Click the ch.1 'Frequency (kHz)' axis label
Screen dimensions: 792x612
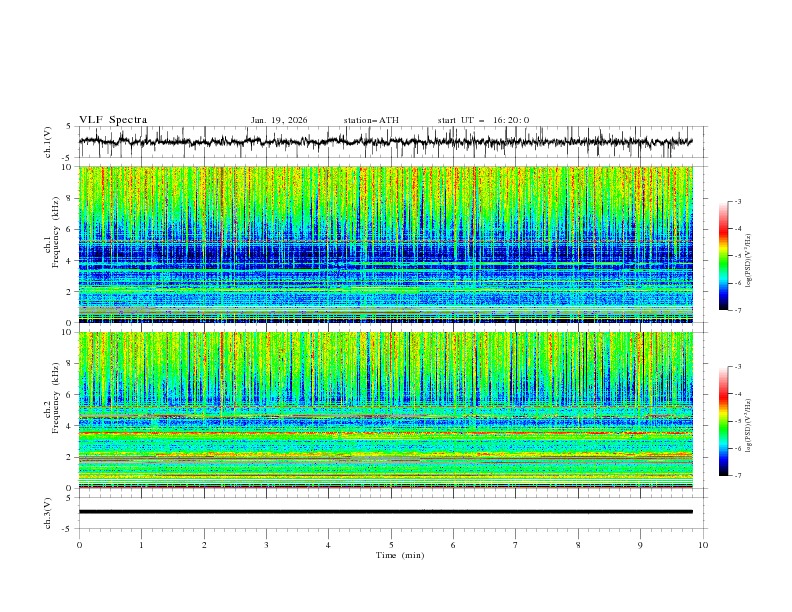(x=56, y=233)
